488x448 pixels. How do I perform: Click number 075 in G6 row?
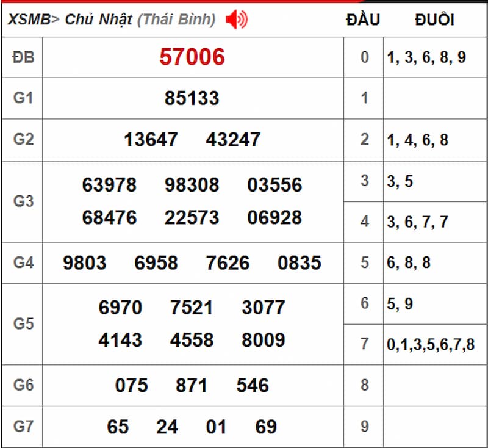click(x=131, y=385)
